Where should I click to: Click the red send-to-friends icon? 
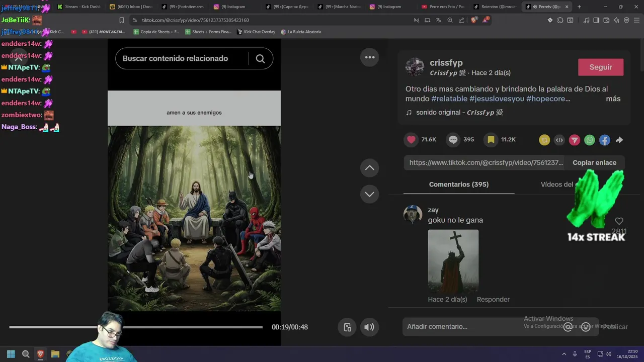[575, 140]
